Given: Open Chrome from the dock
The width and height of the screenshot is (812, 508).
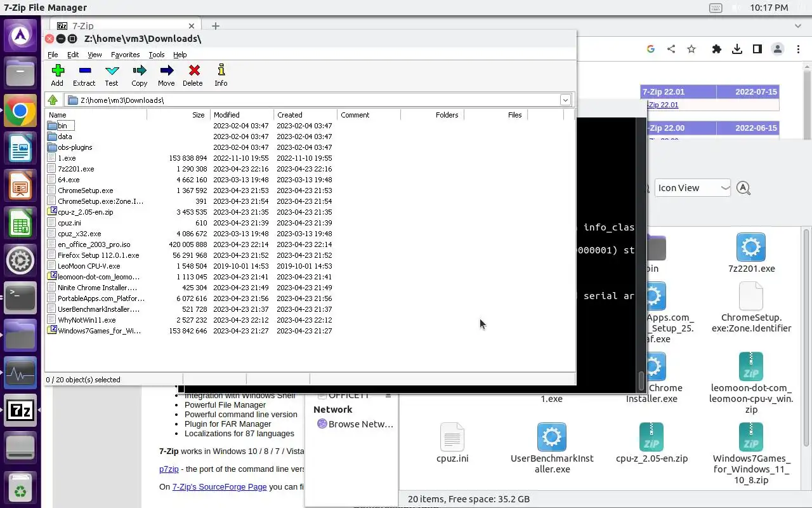Looking at the screenshot, I should click(x=20, y=112).
